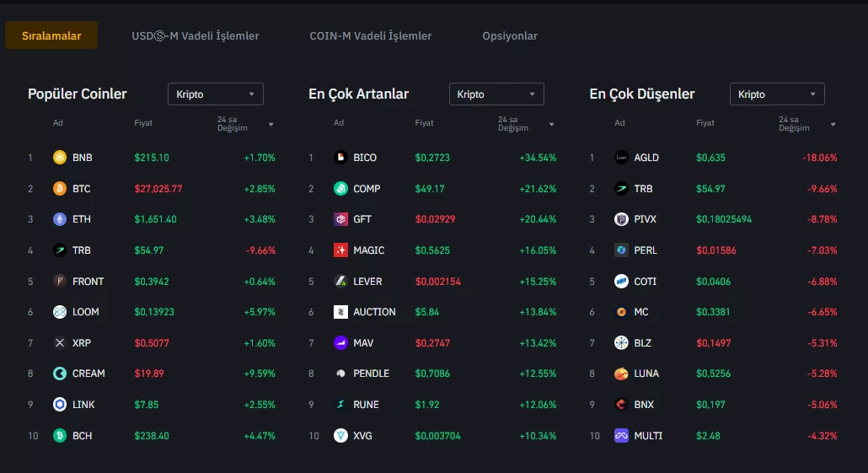Click the PIVX coin icon

click(621, 219)
